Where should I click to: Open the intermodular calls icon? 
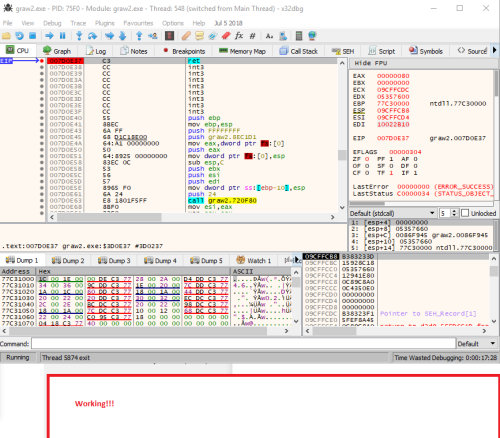283,36
